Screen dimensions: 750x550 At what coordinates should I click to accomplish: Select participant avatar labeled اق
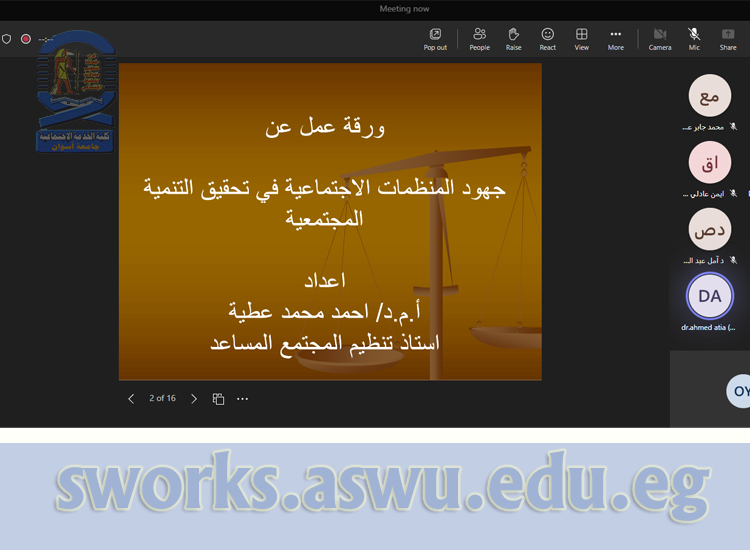pyautogui.click(x=709, y=162)
